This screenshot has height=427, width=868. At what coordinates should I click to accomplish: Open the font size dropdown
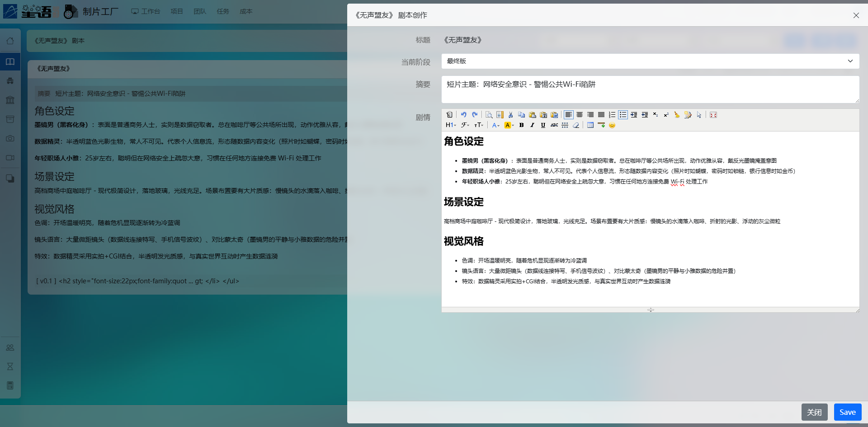pyautogui.click(x=478, y=125)
